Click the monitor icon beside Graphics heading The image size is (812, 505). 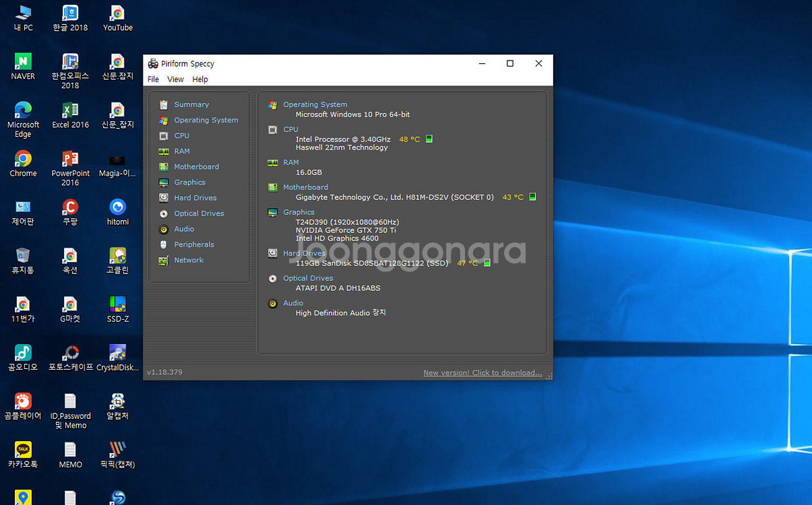click(x=272, y=212)
